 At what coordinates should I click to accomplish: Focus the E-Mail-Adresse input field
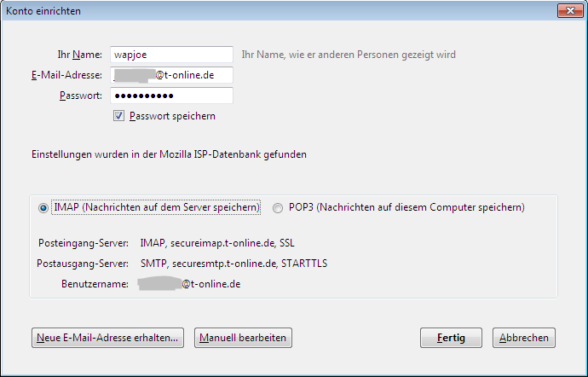point(171,75)
